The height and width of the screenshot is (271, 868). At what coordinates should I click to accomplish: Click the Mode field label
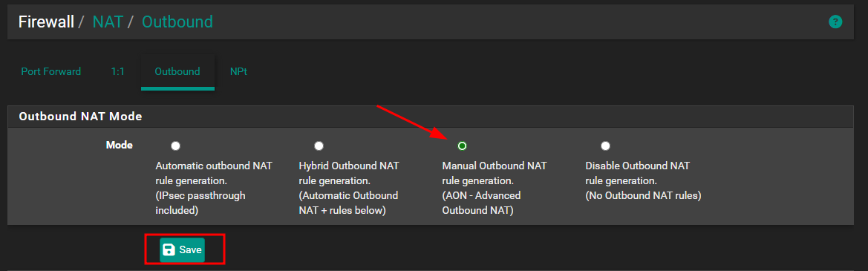(119, 145)
